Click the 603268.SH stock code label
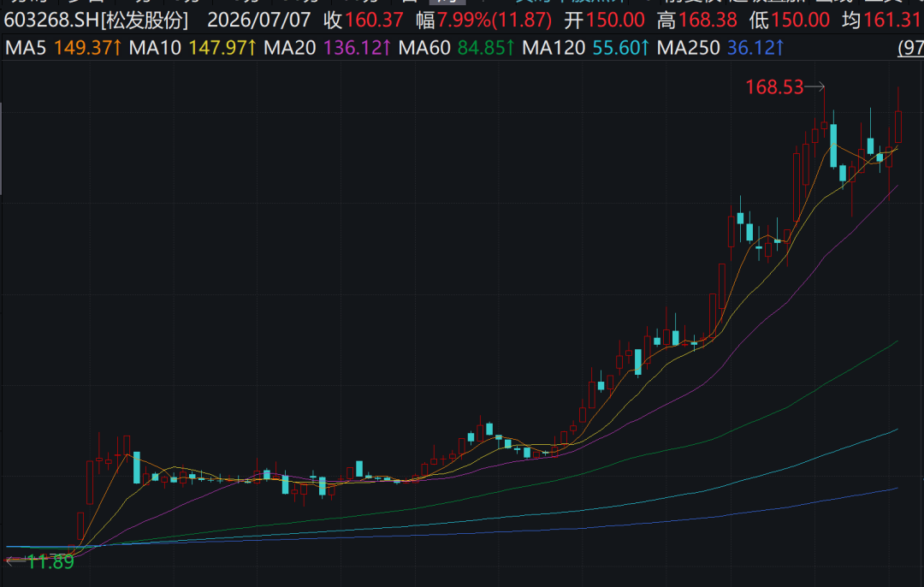Viewport: 924px width, 587px height. pos(51,21)
